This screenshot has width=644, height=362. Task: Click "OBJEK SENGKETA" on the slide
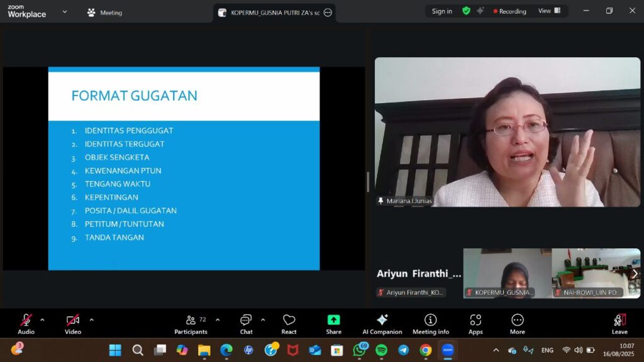(x=117, y=157)
